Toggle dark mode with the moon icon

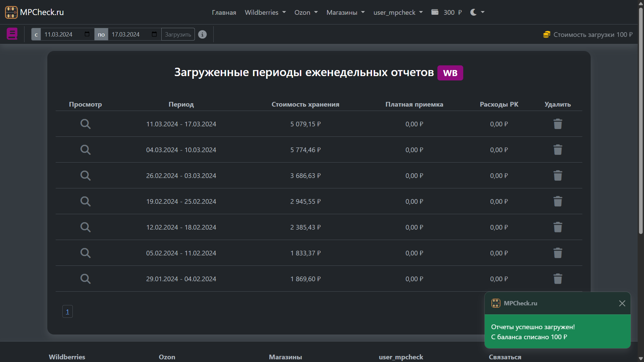(473, 12)
